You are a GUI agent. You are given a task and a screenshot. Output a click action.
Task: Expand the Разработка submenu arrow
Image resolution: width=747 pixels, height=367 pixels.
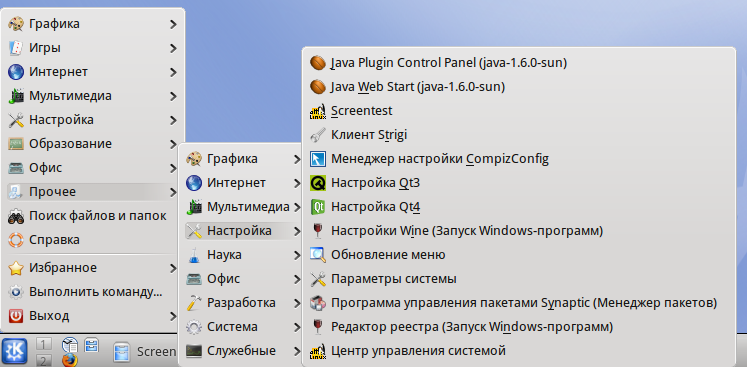[x=297, y=304]
